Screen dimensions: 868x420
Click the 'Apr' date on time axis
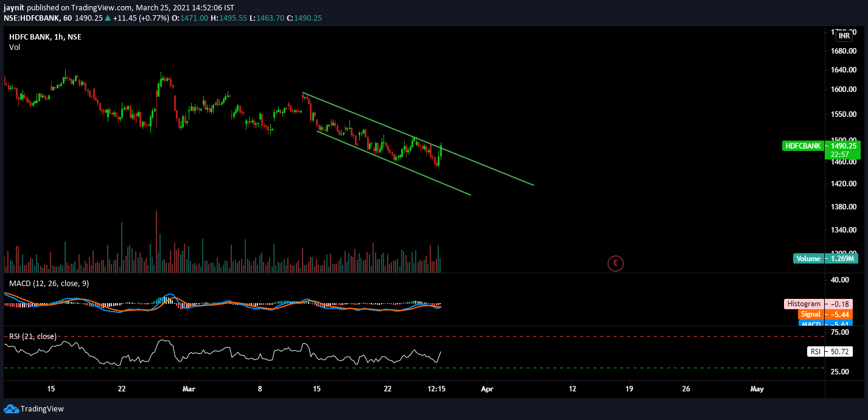[487, 388]
